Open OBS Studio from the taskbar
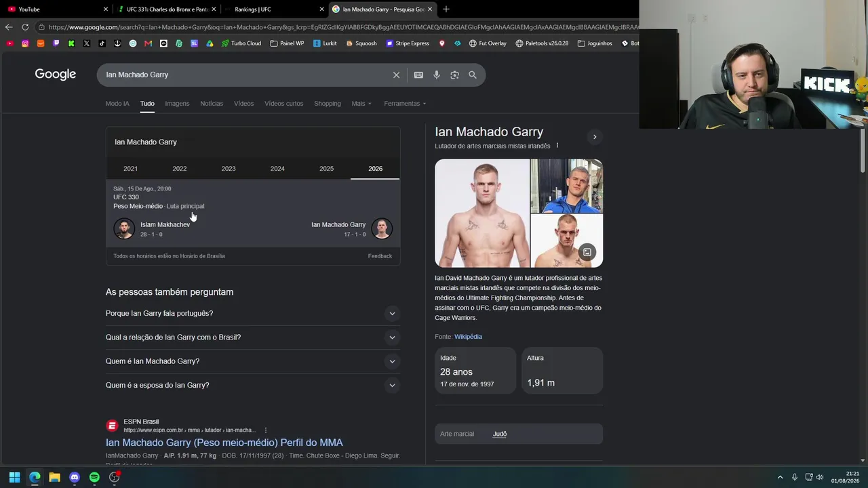Viewport: 868px width, 488px height. pyautogui.click(x=115, y=477)
